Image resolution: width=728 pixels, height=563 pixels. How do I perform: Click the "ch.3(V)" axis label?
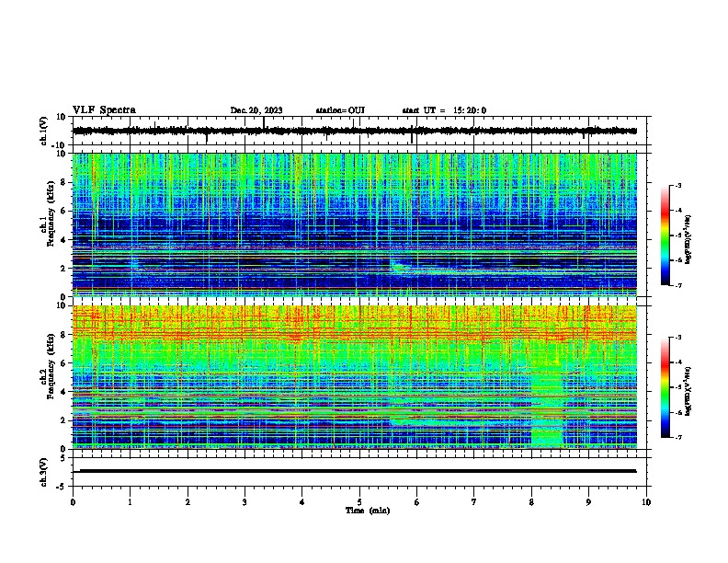[44, 472]
